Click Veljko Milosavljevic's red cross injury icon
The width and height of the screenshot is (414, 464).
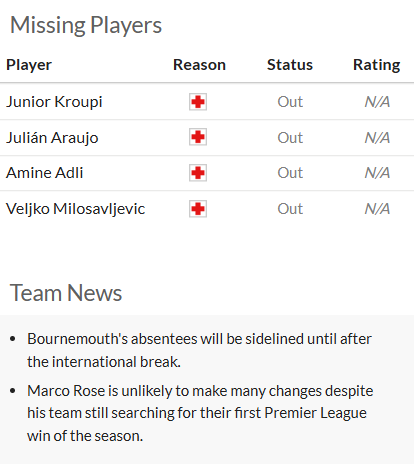pos(198,209)
